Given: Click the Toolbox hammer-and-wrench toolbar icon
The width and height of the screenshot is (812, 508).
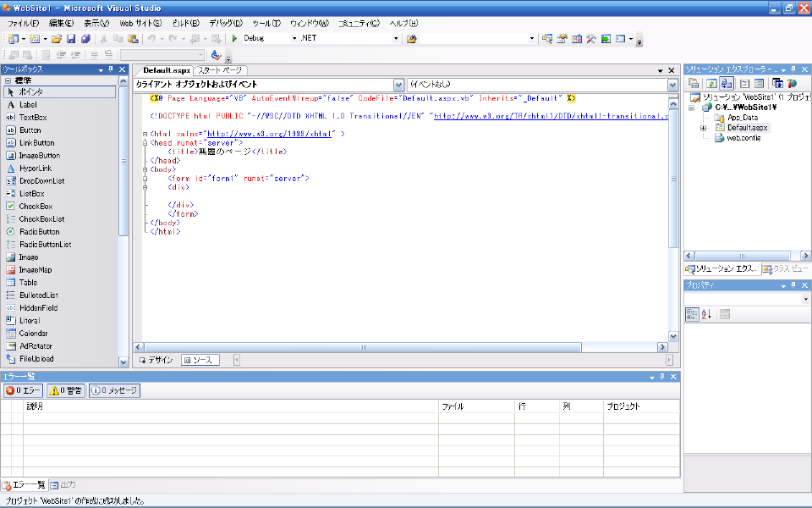Looking at the screenshot, I should (x=591, y=39).
